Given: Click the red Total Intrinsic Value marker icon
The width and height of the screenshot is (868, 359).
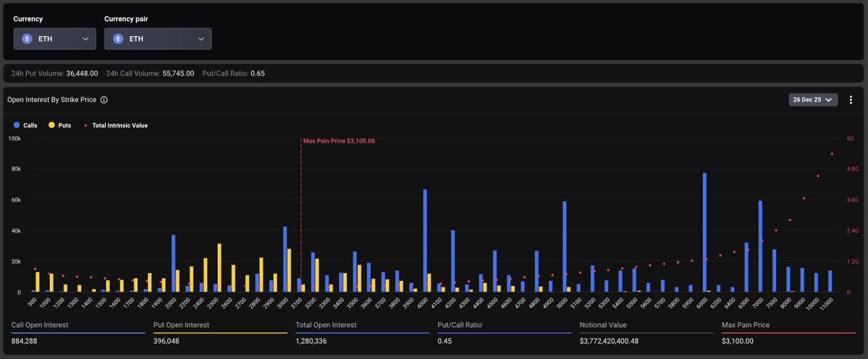Looking at the screenshot, I should 86,125.
